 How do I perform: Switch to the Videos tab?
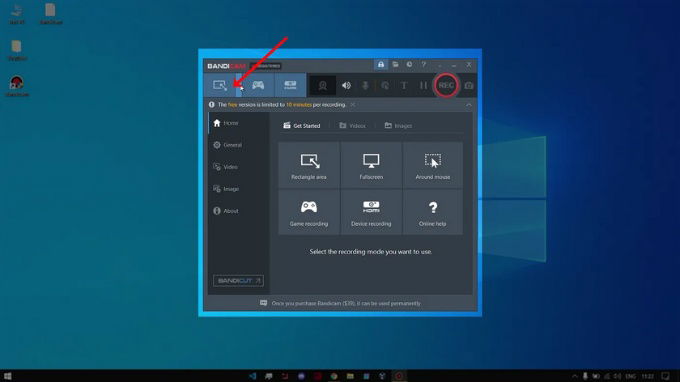[353, 126]
